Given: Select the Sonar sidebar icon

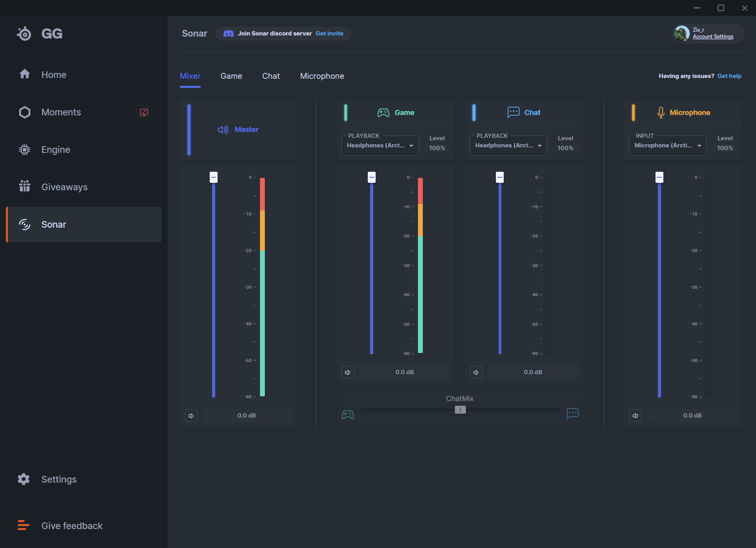Looking at the screenshot, I should point(25,225).
